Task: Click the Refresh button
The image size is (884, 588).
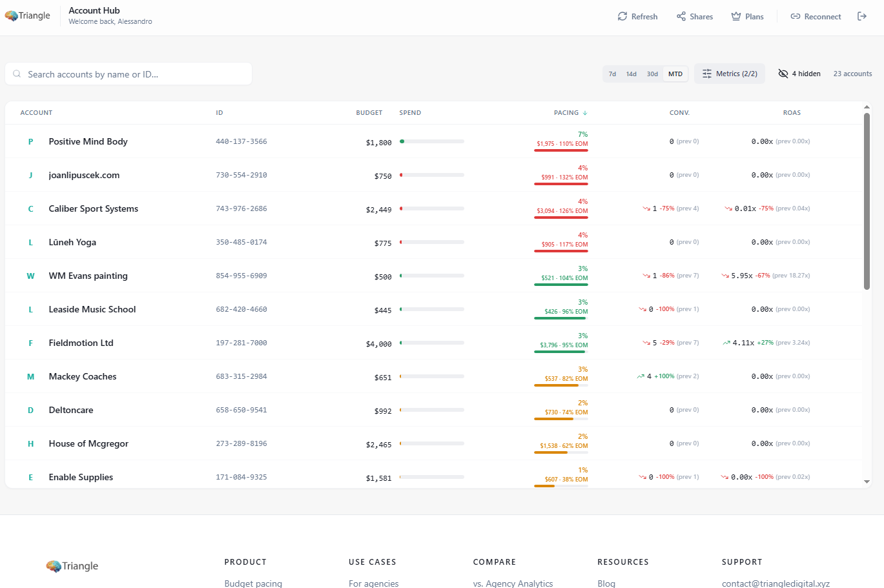Action: coord(637,17)
